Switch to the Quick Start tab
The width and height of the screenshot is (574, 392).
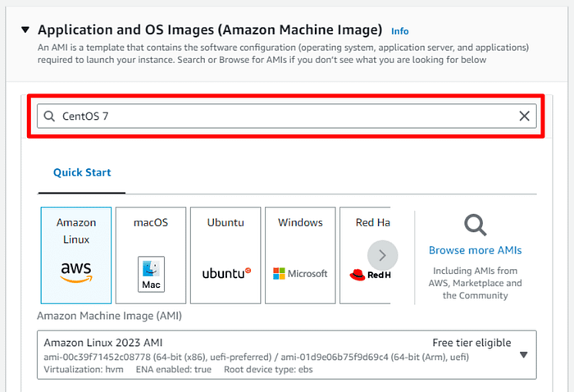click(x=82, y=172)
